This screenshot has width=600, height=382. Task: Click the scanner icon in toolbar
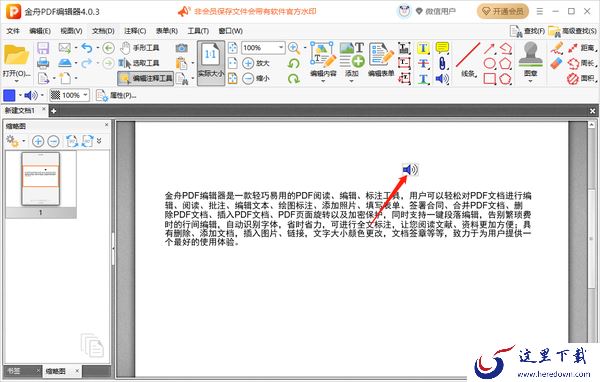pyautogui.click(x=65, y=63)
